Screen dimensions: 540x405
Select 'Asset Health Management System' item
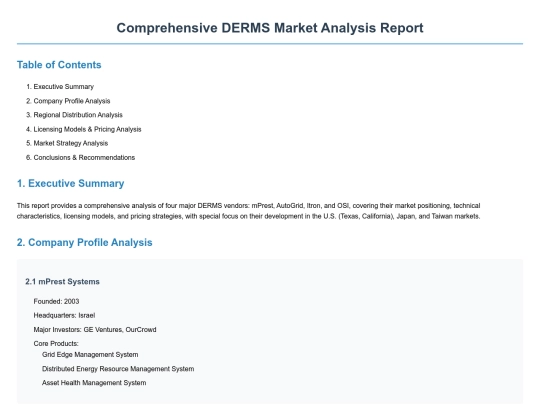(94, 383)
